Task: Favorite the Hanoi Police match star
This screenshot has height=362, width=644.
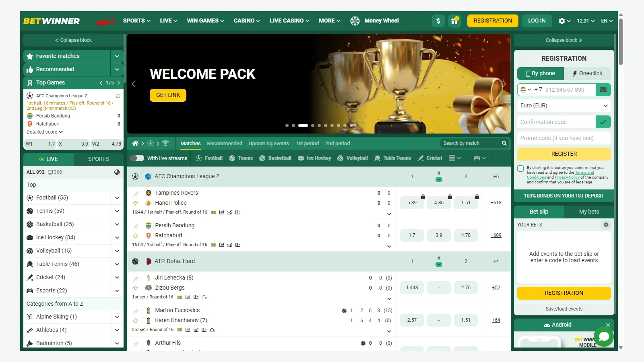Action: click(x=136, y=203)
